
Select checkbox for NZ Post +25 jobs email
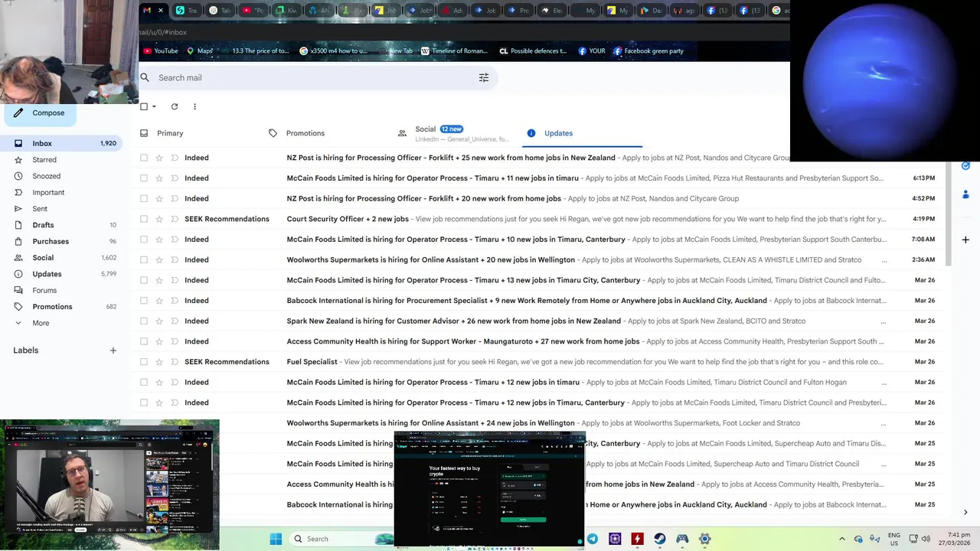[144, 158]
